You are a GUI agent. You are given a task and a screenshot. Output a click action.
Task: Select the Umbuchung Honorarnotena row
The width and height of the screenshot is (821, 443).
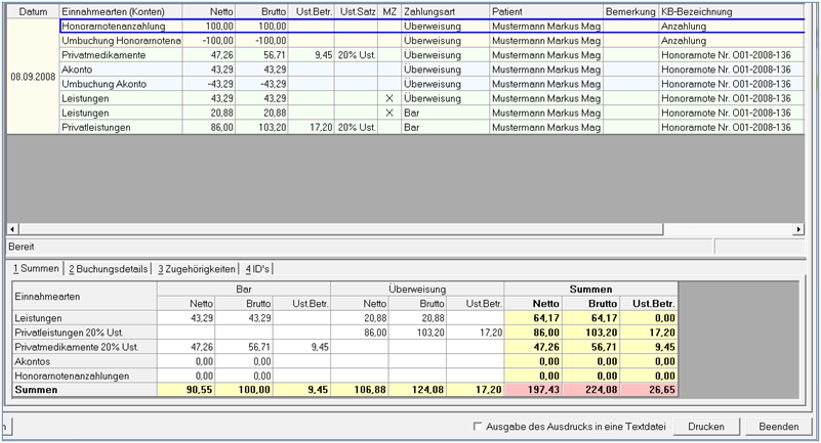click(432, 41)
